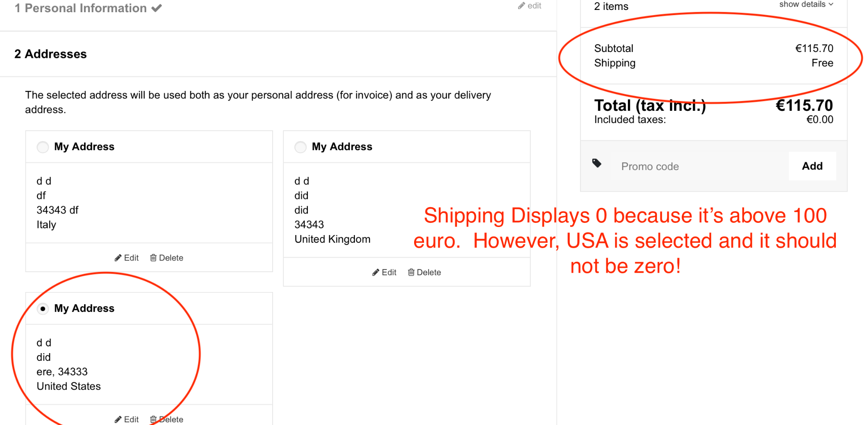Click the trash icon on the United Kingdom address card
The image size is (868, 425).
(411, 272)
